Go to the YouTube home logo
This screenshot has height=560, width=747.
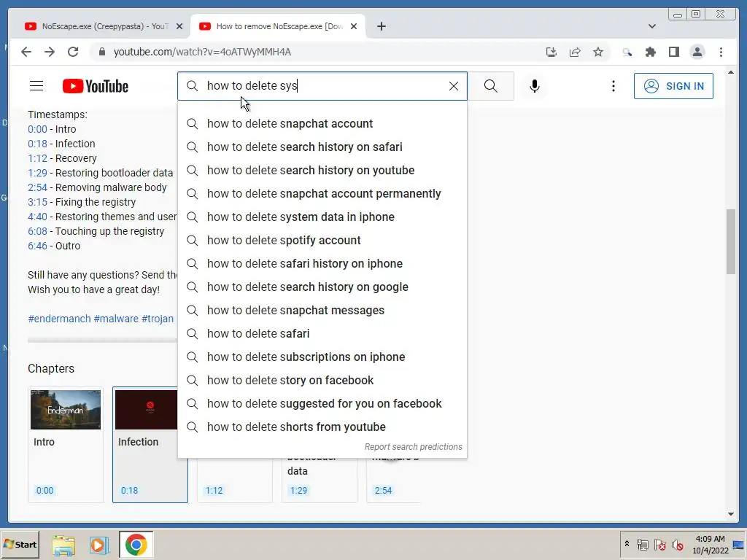coord(96,86)
